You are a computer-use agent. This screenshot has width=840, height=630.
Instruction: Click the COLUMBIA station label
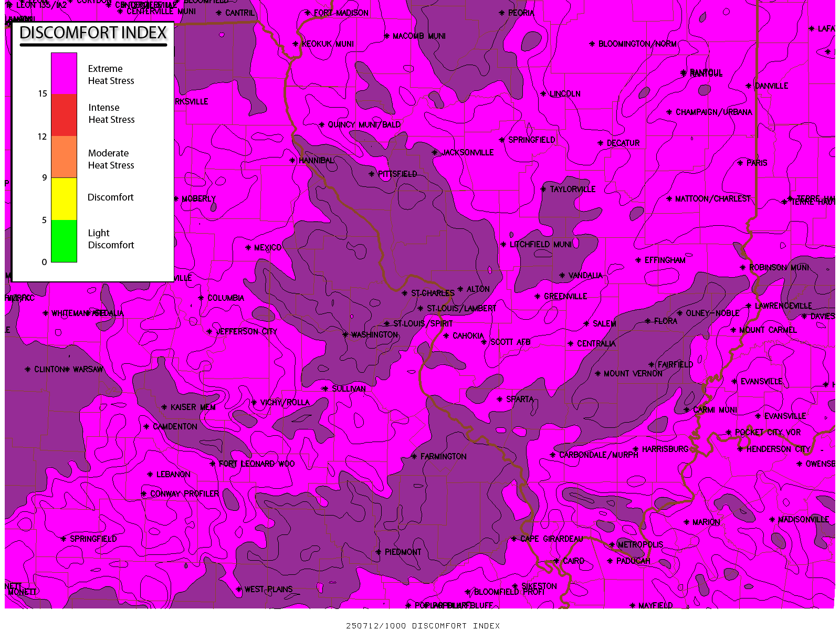[226, 298]
